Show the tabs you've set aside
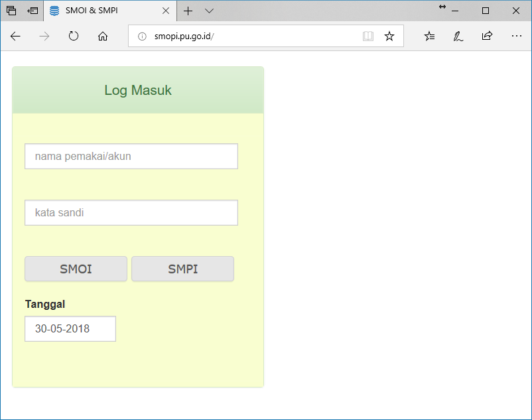Viewport: 532px width, 420px height. pyautogui.click(x=11, y=11)
